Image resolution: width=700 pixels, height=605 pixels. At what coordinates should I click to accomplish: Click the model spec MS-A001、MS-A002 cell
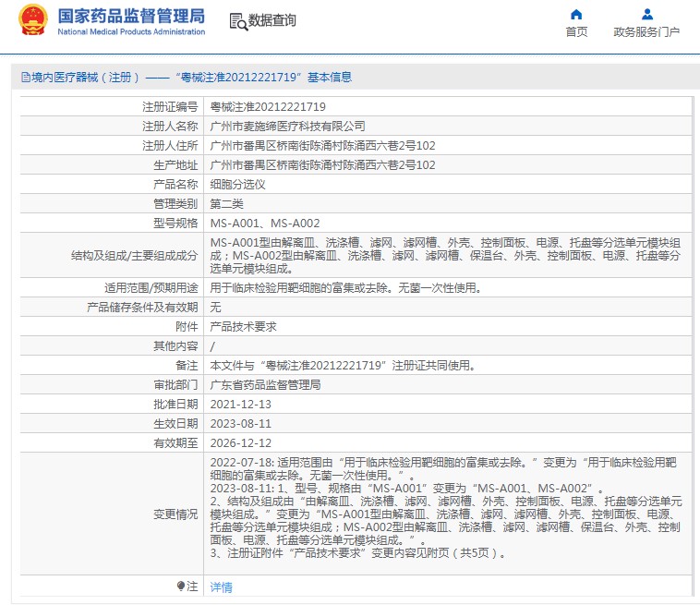[x=265, y=224]
